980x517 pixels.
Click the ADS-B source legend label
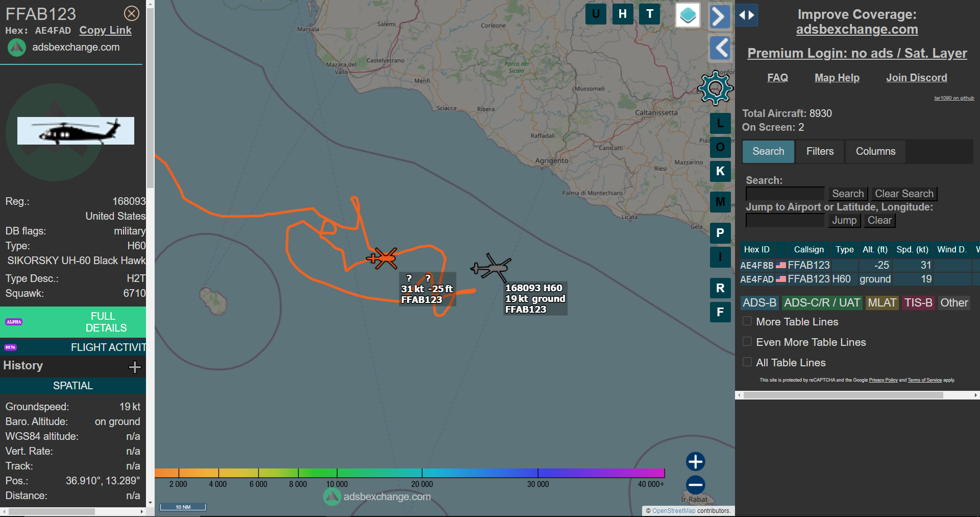coord(759,303)
